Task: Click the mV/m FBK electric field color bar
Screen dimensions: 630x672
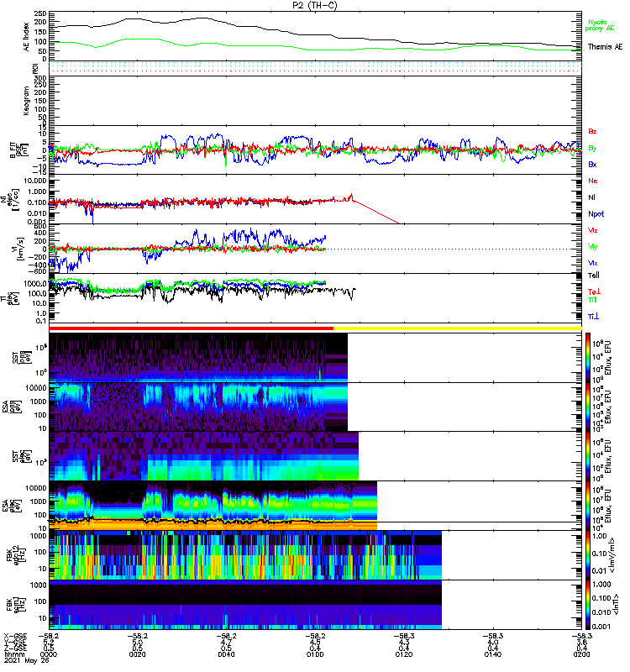Action: point(588,555)
